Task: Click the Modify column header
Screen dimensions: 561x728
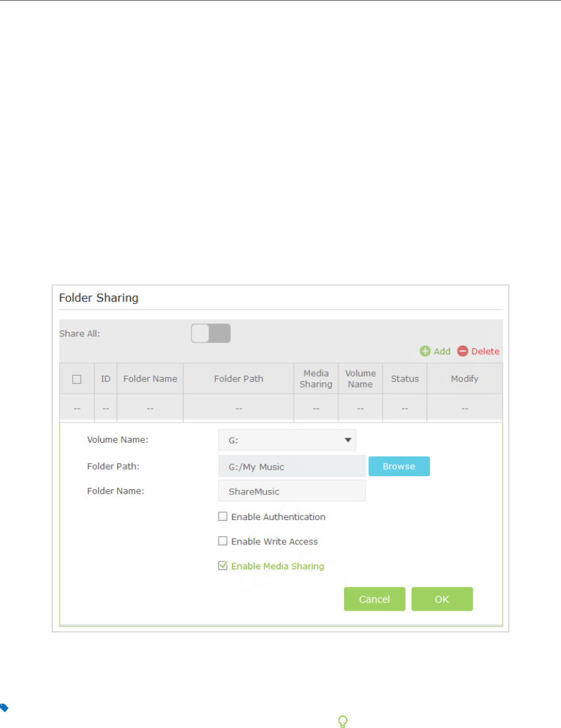Action: point(464,378)
